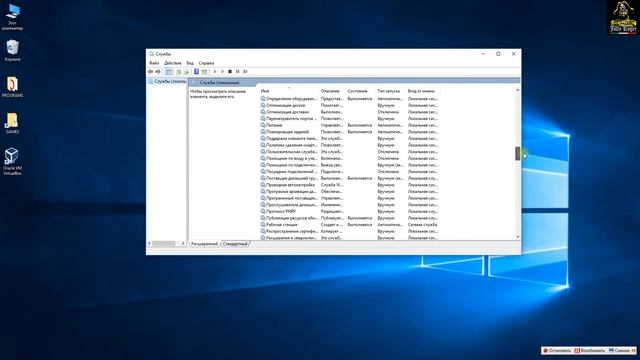Click the console tree horizontal scrollbar right arrow
Image resolution: width=640 pixels, height=360 pixels.
coord(183,244)
